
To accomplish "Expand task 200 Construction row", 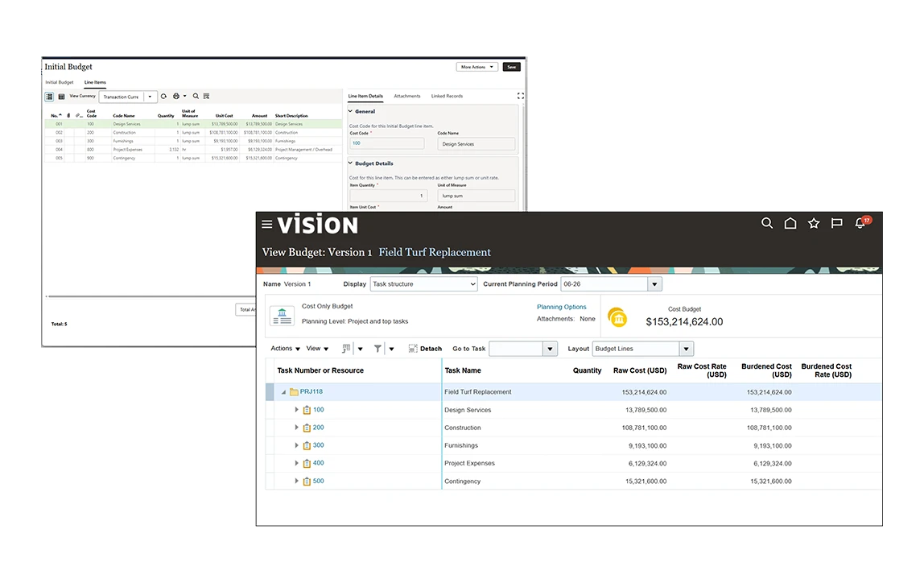I will [296, 428].
